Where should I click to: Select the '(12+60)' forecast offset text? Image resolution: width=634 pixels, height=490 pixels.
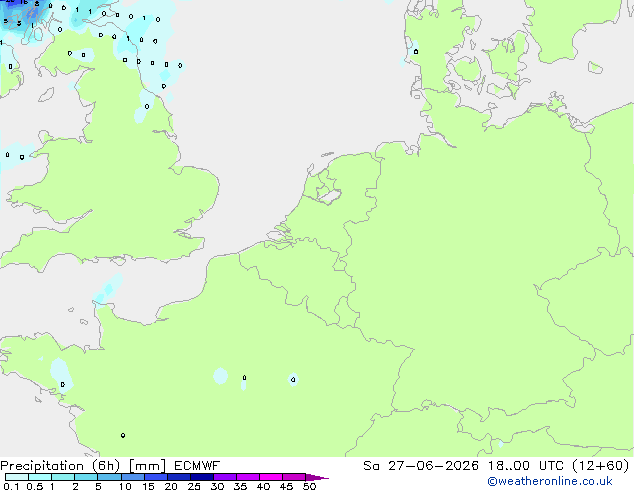click(601, 466)
